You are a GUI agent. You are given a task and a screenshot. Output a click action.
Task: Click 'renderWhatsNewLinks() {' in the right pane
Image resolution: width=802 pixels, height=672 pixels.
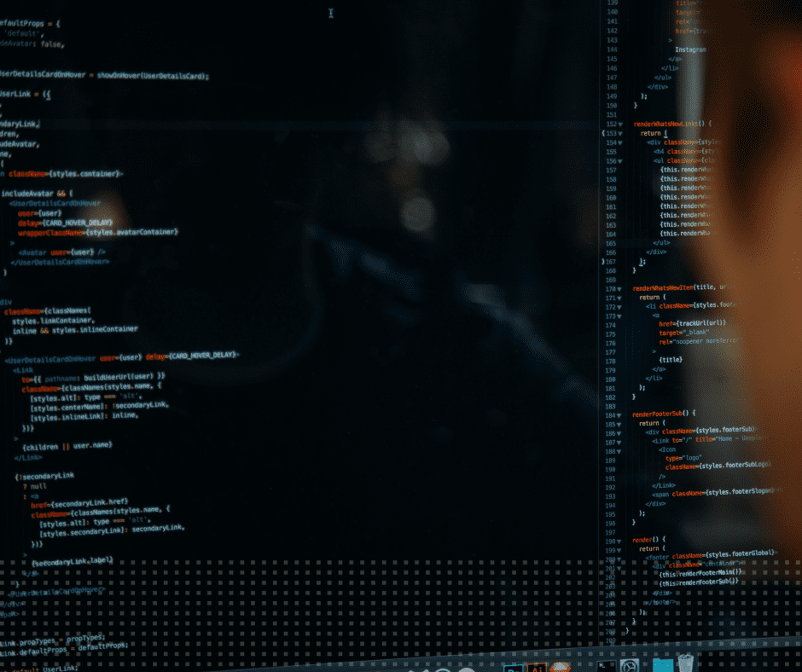pos(672,124)
